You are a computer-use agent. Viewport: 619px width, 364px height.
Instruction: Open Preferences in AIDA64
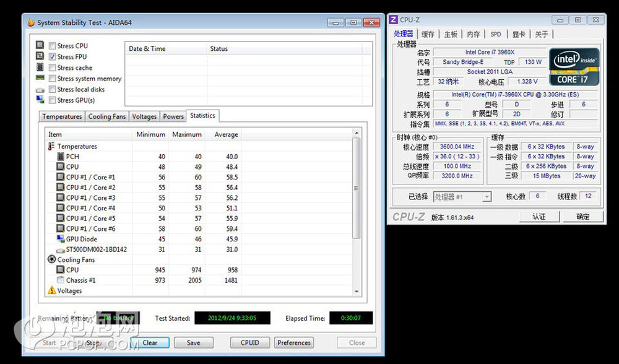[x=294, y=343]
